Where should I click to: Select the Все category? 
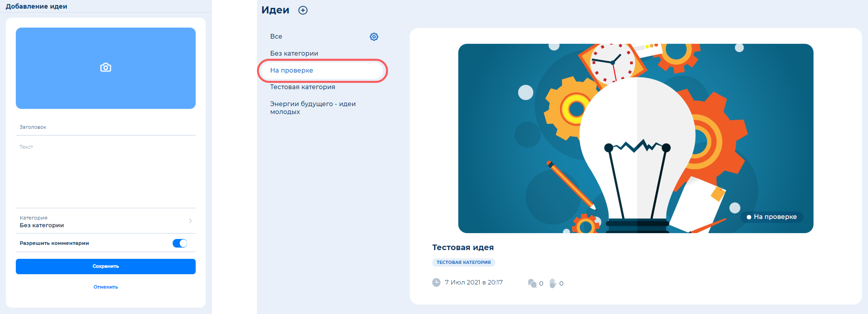tap(276, 37)
